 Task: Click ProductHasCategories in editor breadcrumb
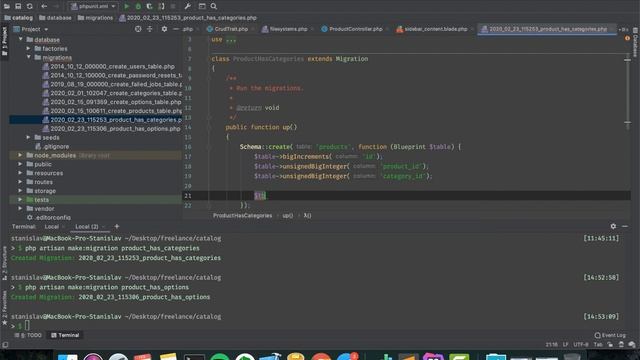(242, 216)
